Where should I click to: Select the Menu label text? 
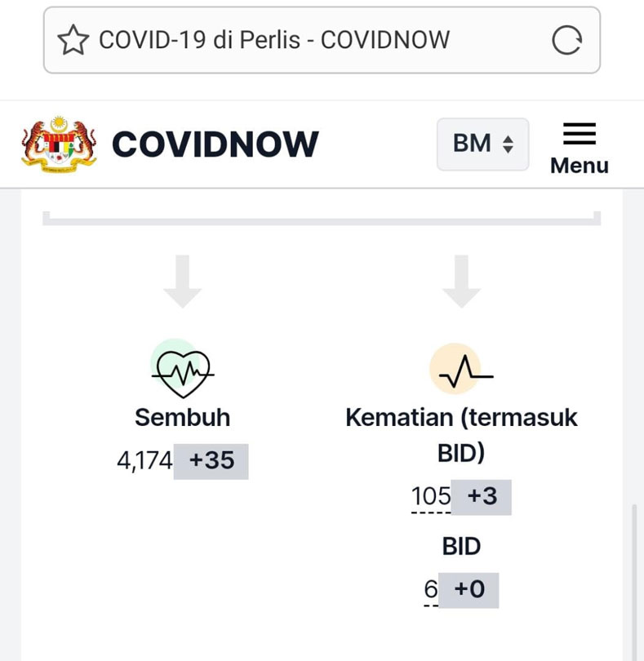click(580, 165)
